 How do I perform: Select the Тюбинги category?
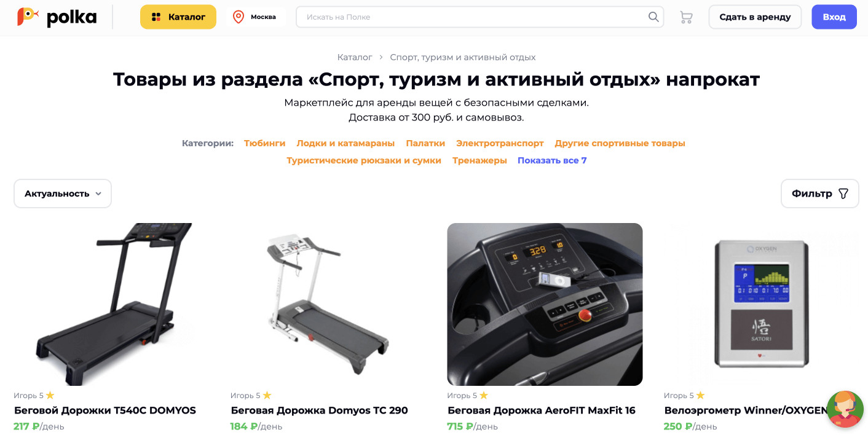[x=264, y=143]
